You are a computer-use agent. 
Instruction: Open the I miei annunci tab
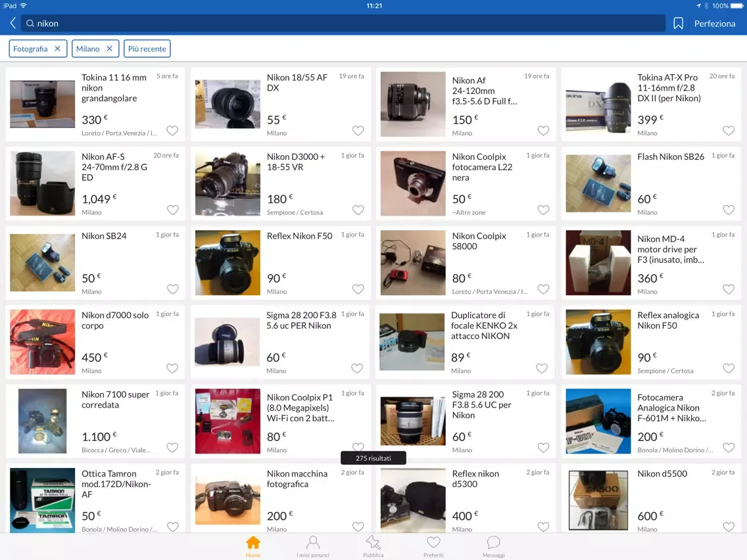click(x=313, y=546)
